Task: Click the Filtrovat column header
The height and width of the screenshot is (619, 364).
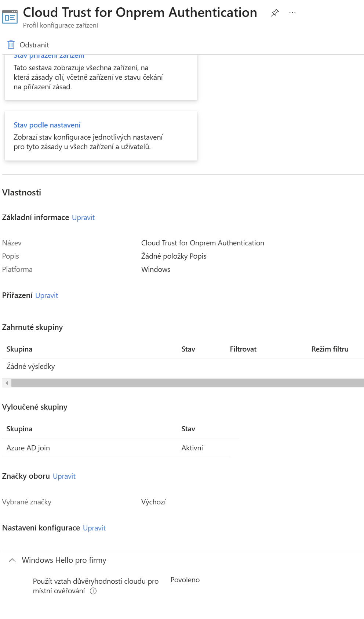Action: 243,349
